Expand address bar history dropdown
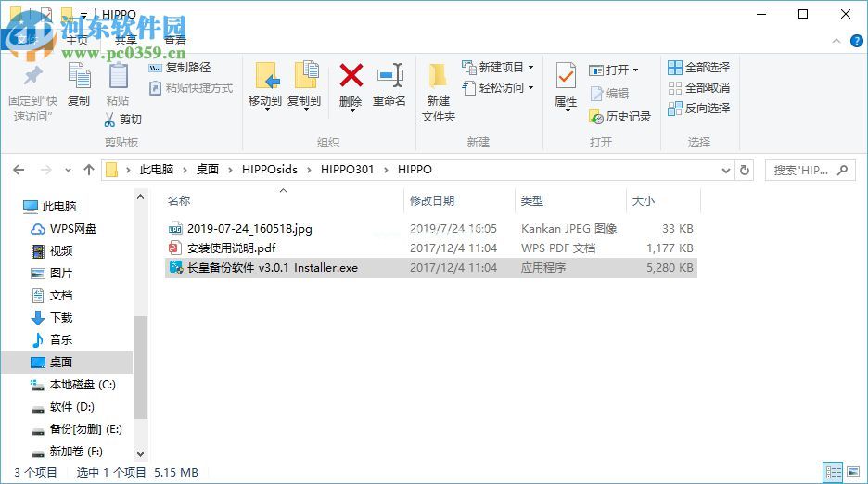This screenshot has height=484, width=868. (x=726, y=171)
